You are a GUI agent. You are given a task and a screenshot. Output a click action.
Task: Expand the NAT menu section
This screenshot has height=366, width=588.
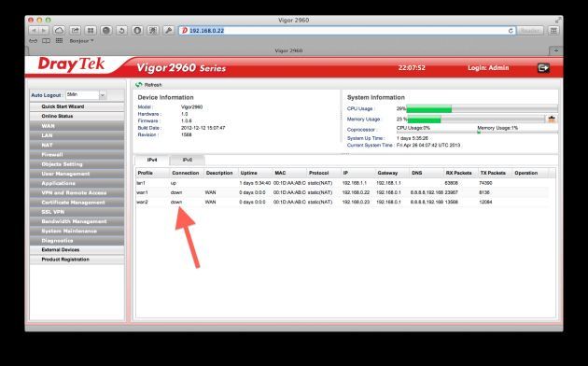pyautogui.click(x=77, y=145)
